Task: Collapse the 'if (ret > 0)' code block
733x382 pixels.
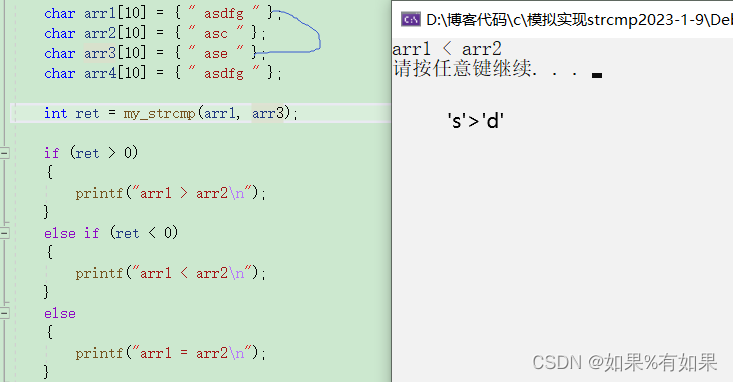Action: (4, 153)
